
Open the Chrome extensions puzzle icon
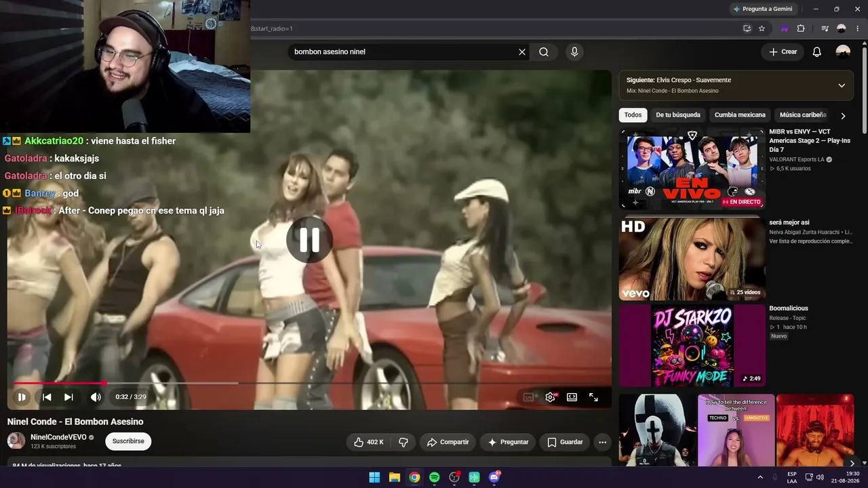[801, 28]
